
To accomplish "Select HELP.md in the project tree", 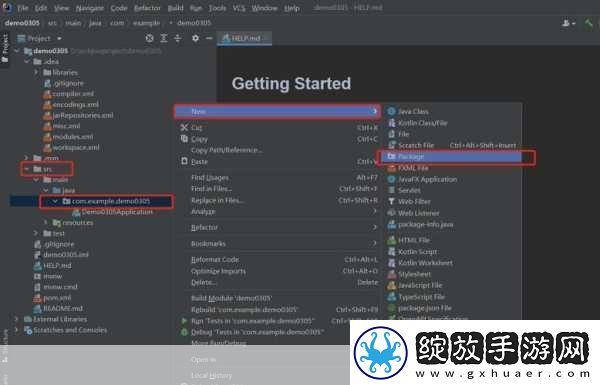I will [52, 265].
